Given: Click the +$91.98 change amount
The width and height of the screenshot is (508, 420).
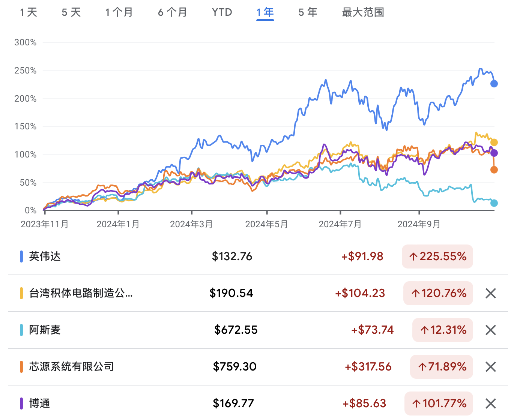Looking at the screenshot, I should (x=362, y=256).
